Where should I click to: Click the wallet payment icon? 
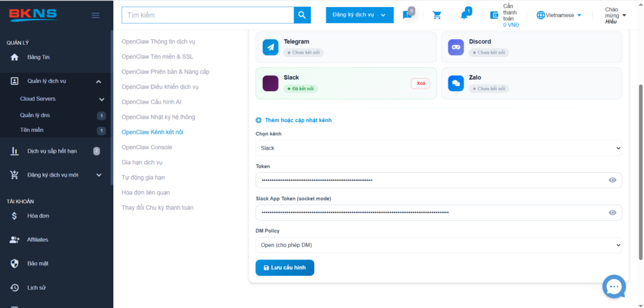(x=494, y=15)
